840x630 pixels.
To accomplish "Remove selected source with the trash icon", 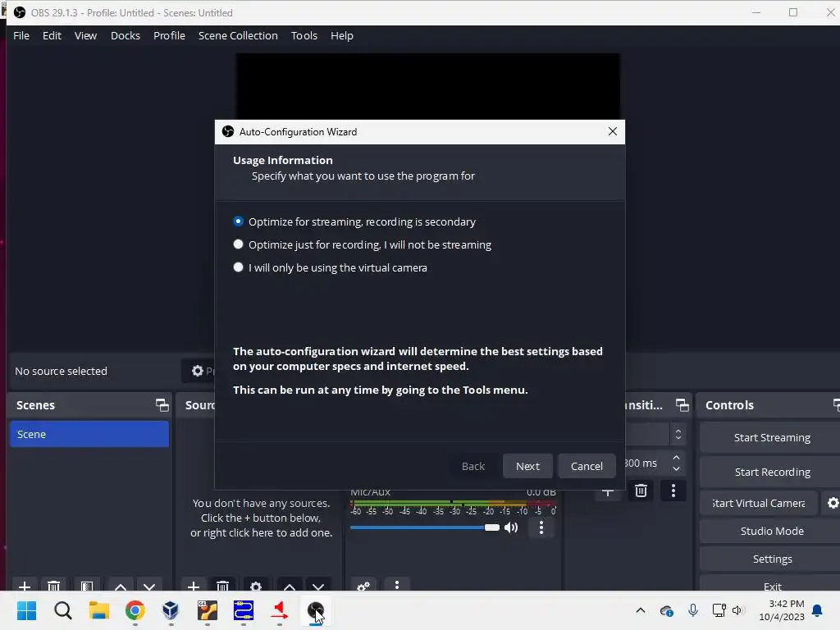I will click(x=223, y=586).
